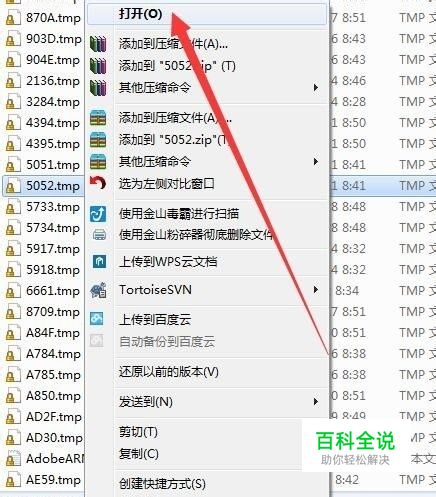Click the Kingsoft antivirus scan icon
Screen dimensions: 436x497
[98, 214]
